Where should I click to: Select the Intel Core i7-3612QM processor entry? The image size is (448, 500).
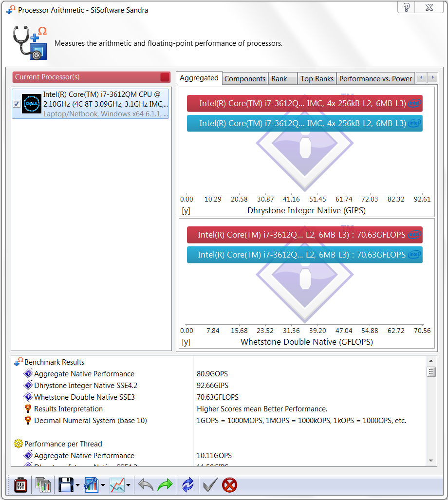click(x=90, y=104)
